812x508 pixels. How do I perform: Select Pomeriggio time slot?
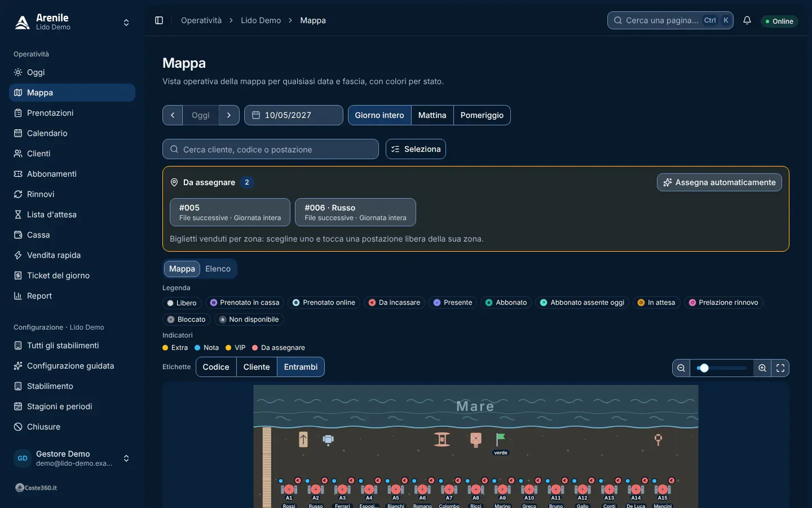pyautogui.click(x=482, y=115)
